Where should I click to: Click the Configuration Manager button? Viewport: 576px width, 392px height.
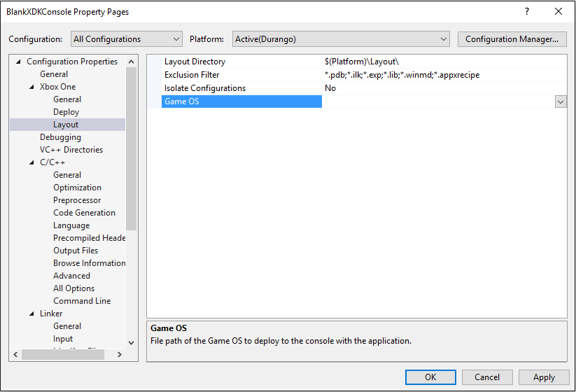(512, 39)
